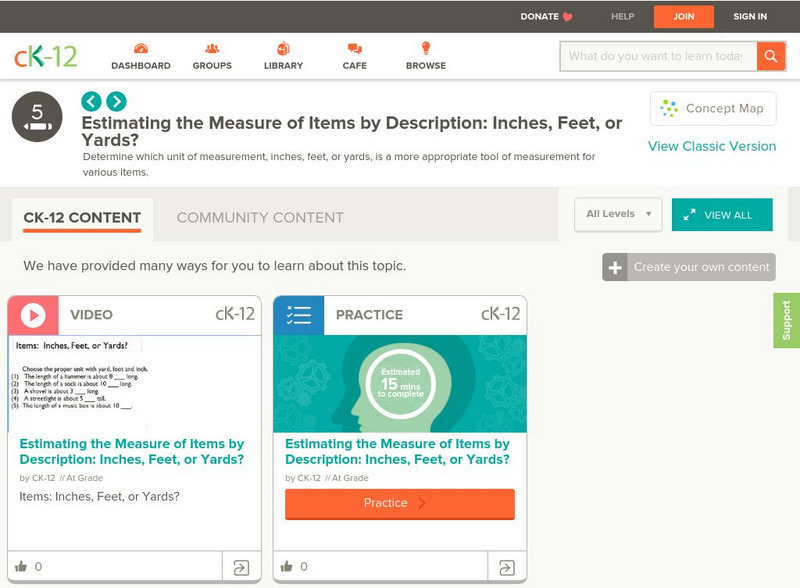
Task: Open View Classic Version link
Action: (x=712, y=146)
